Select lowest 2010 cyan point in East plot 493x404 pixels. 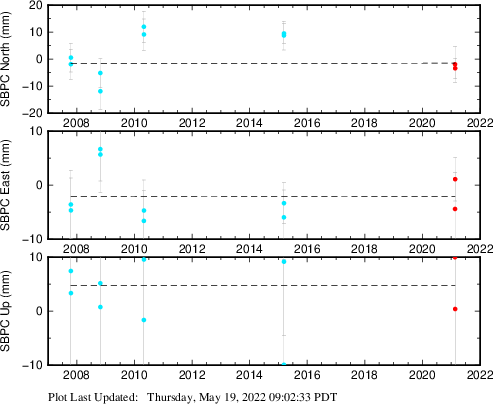tap(144, 221)
